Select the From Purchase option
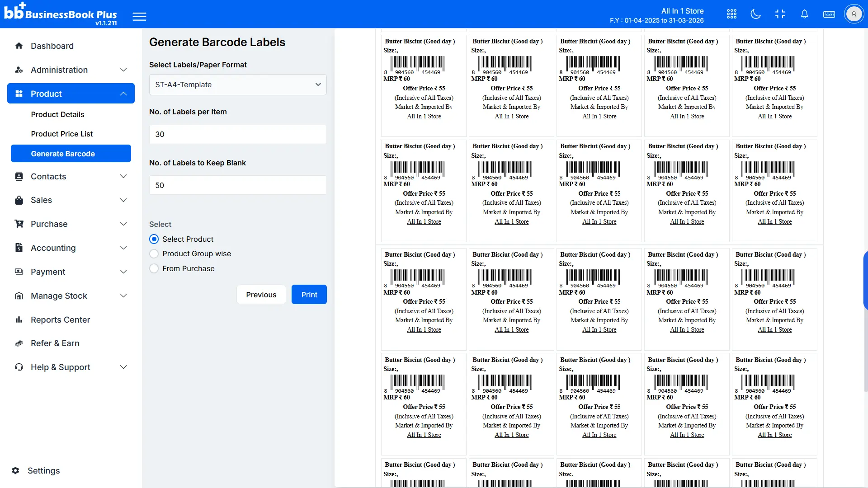Screen dimensions: 868x488 click(154, 268)
